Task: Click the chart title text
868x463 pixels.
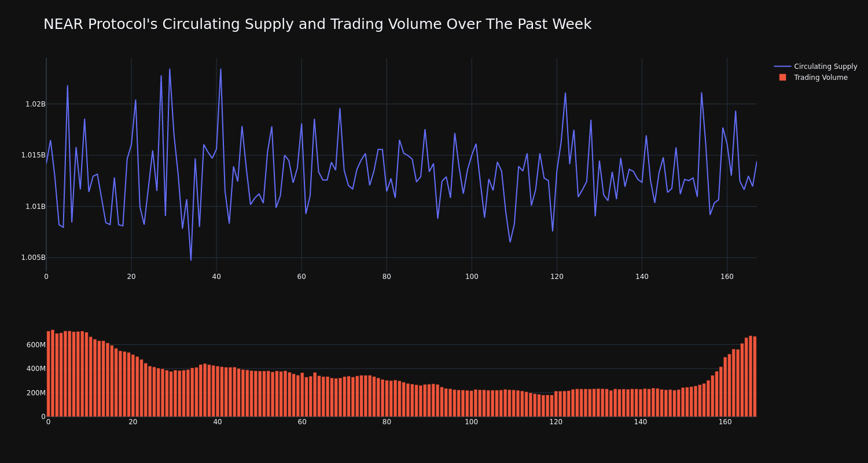Action: pos(317,24)
